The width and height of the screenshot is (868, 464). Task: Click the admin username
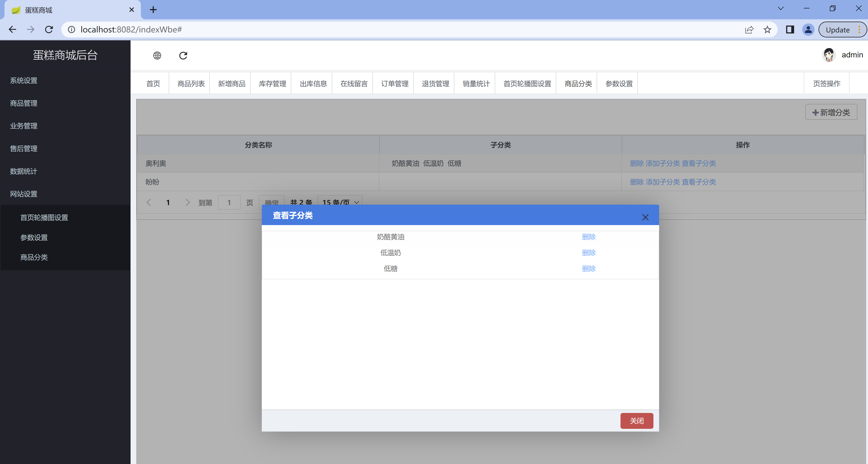852,55
